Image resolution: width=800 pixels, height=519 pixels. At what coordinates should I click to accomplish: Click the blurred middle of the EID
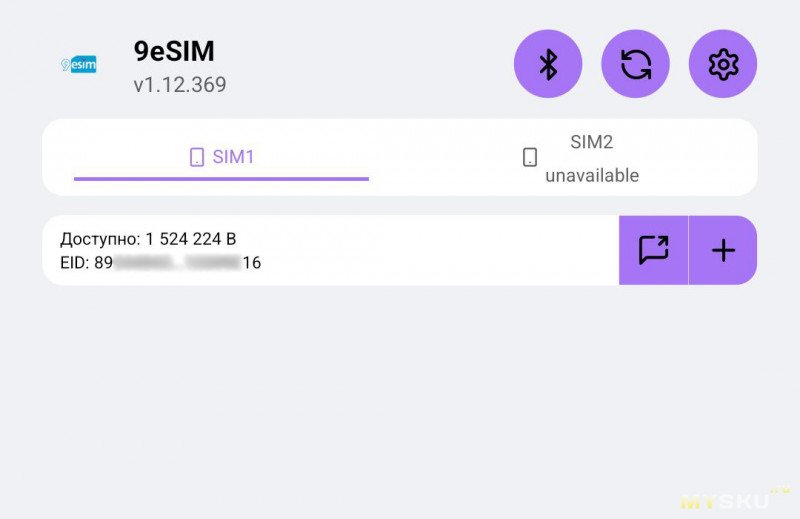[177, 263]
